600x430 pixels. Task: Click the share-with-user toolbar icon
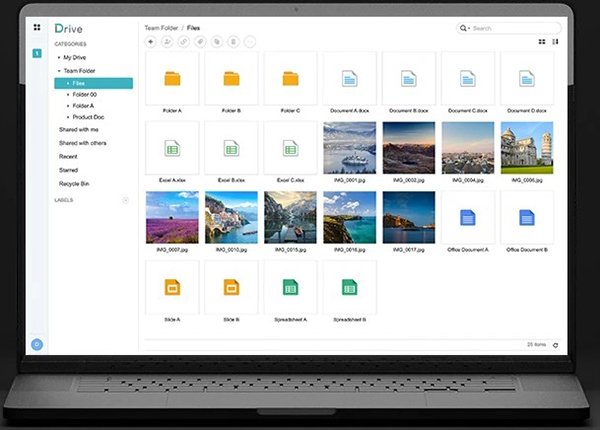167,42
